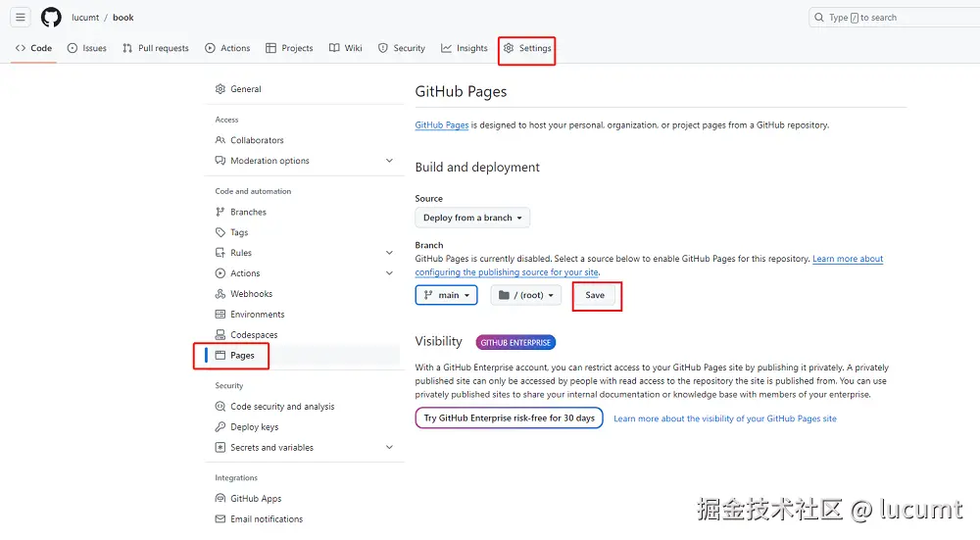Click the Pages browser icon
980x540 pixels.
[x=220, y=355]
